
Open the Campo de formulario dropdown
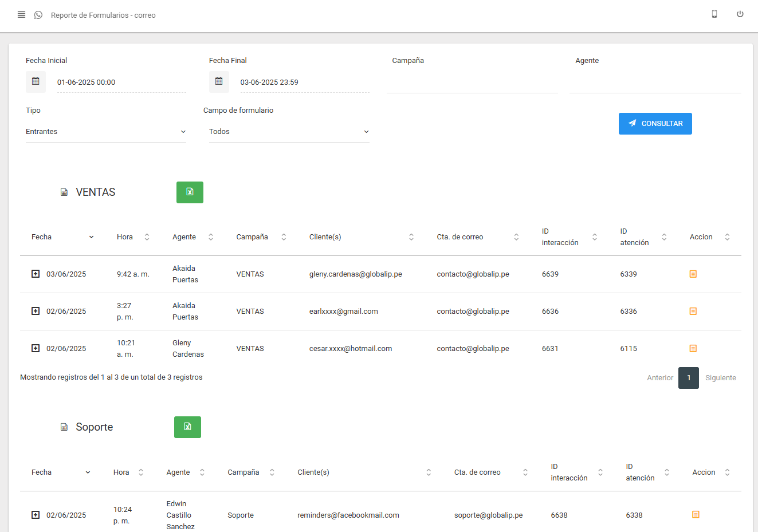[289, 132]
